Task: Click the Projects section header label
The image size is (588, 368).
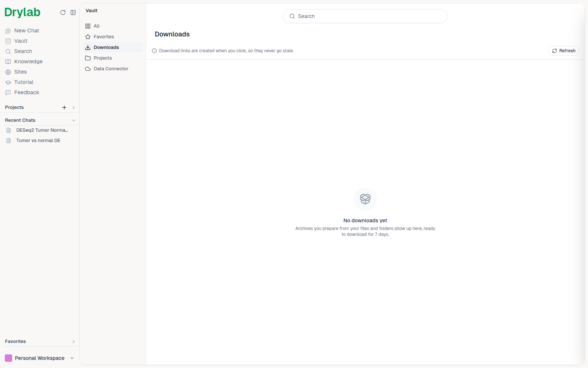Action: (x=14, y=107)
